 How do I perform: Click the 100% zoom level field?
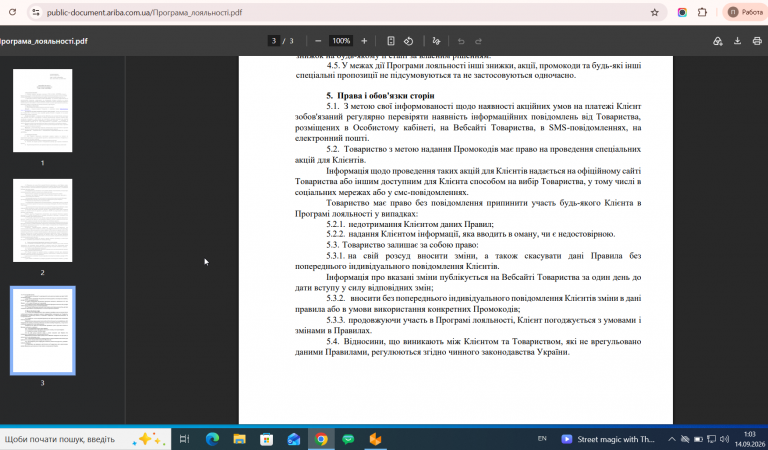point(341,41)
